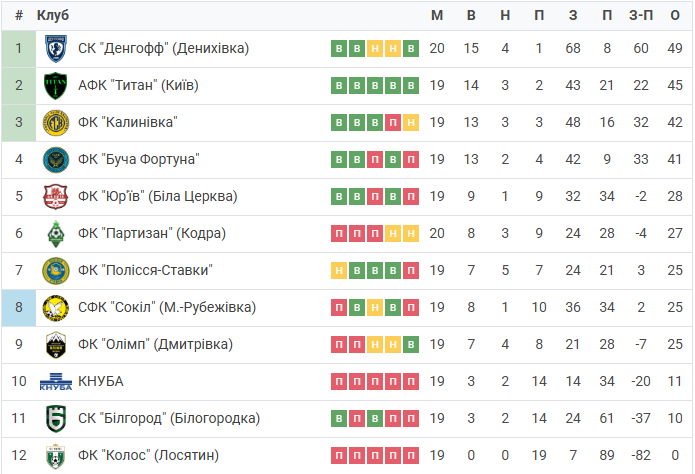This screenshot has width=695, height=474.
Task: Click the first yellow Н badge in Dengoff's form
Action: coord(375,48)
